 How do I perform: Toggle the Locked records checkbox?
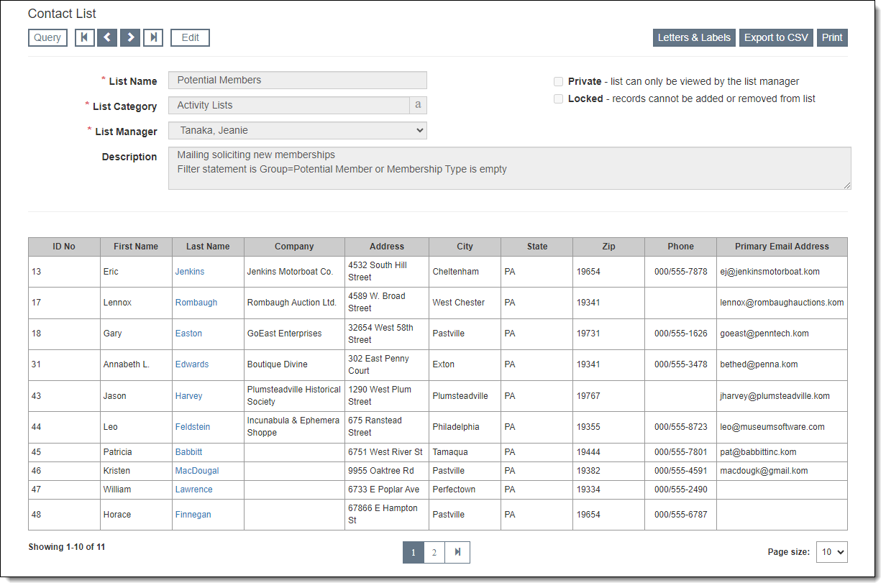click(558, 99)
